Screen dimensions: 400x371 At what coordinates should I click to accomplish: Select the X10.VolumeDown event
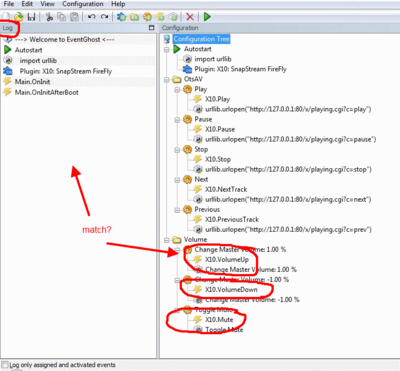click(x=231, y=289)
